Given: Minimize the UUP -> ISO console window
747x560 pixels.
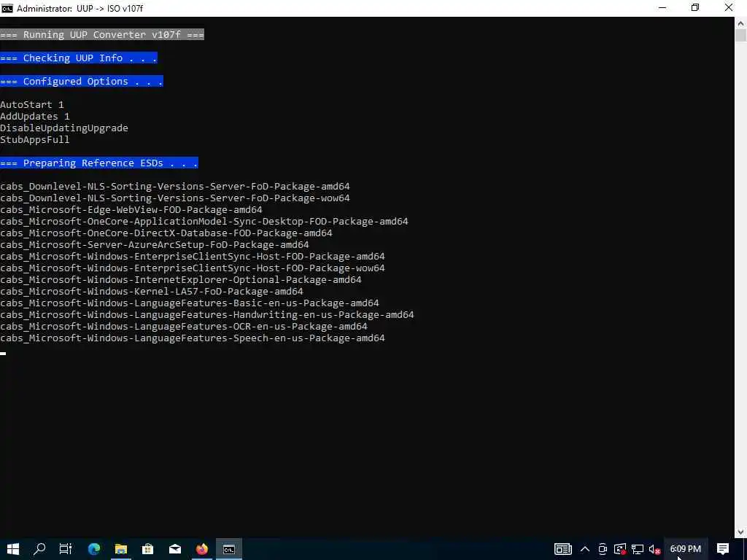Looking at the screenshot, I should point(662,8).
